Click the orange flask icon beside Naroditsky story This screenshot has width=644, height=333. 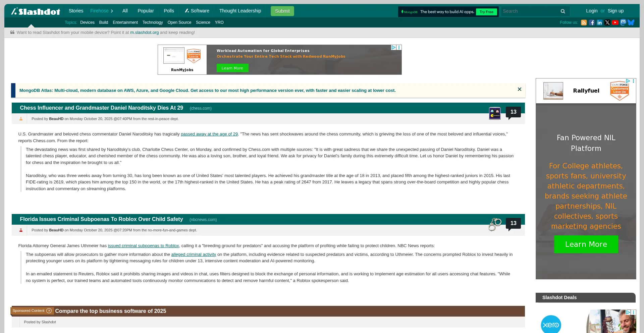21,119
